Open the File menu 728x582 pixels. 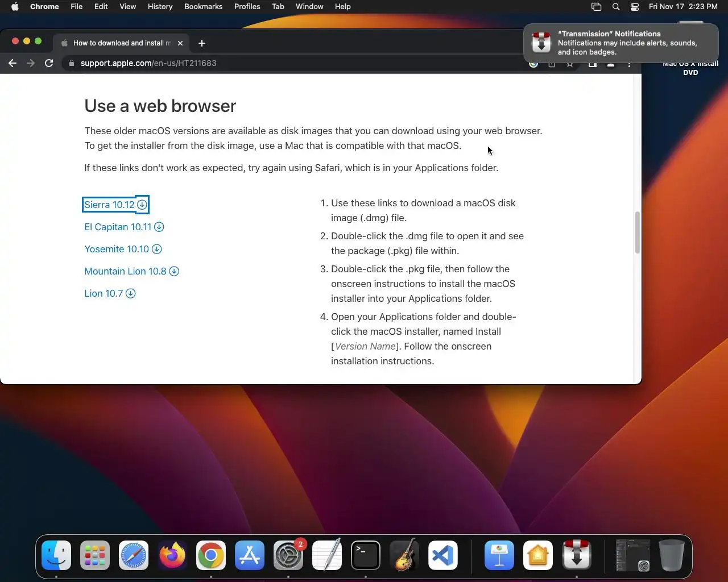click(76, 6)
